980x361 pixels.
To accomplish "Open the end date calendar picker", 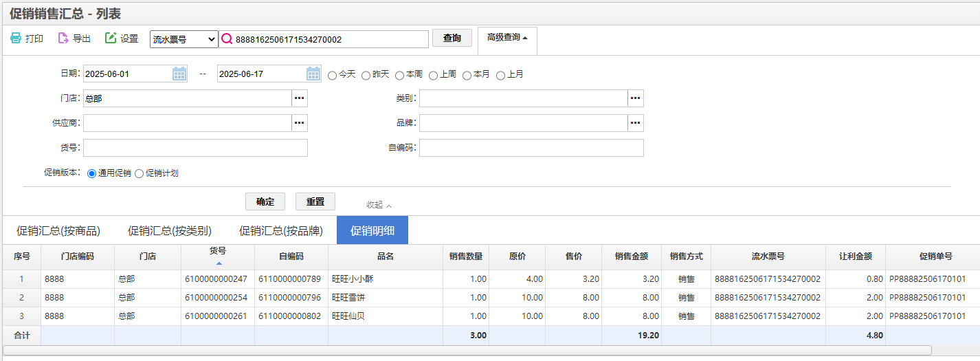I will click(x=313, y=74).
